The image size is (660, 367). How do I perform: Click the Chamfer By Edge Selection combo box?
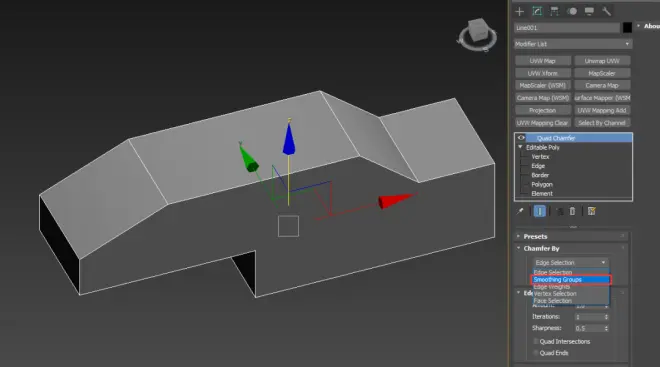pos(570,262)
